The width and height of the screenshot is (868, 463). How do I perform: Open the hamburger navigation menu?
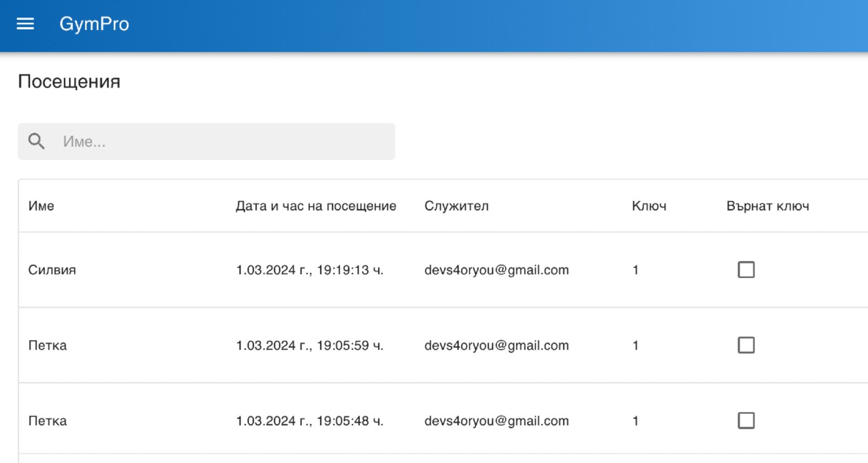[25, 24]
